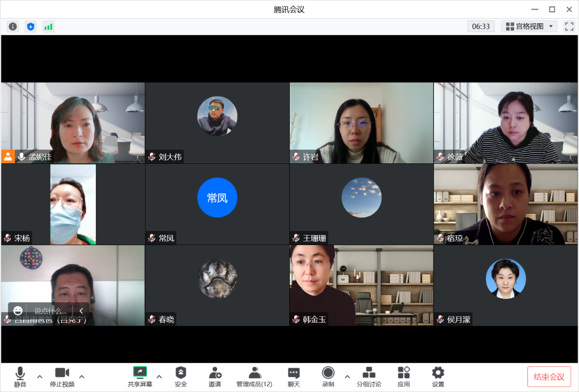Open the 聊天 chat panel
579x392 pixels.
(x=294, y=377)
